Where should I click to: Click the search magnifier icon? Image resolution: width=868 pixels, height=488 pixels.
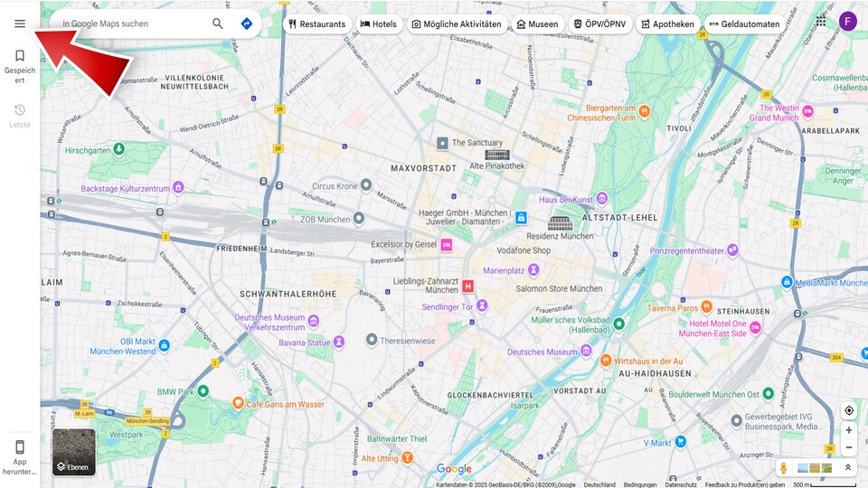point(218,23)
